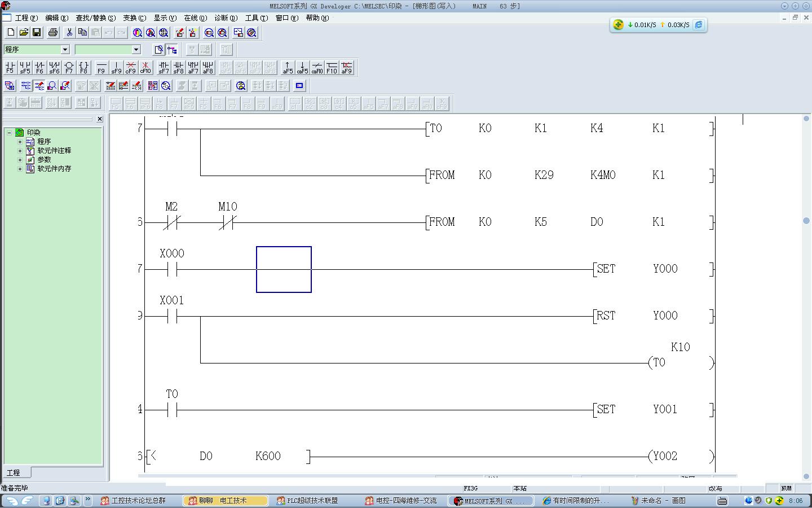
Task: Delete vertical line using cF10 icon
Action: pos(145,68)
